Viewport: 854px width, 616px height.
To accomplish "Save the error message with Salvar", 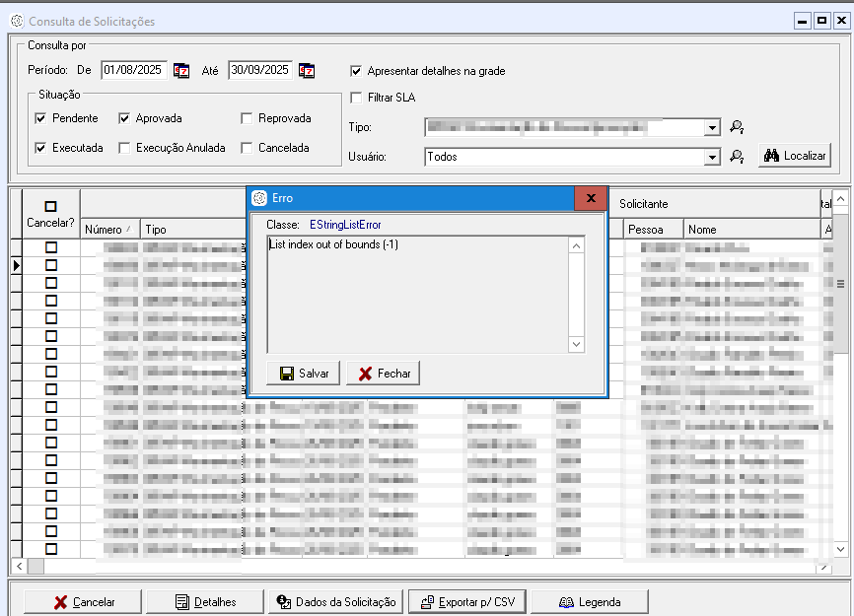I will pyautogui.click(x=304, y=374).
